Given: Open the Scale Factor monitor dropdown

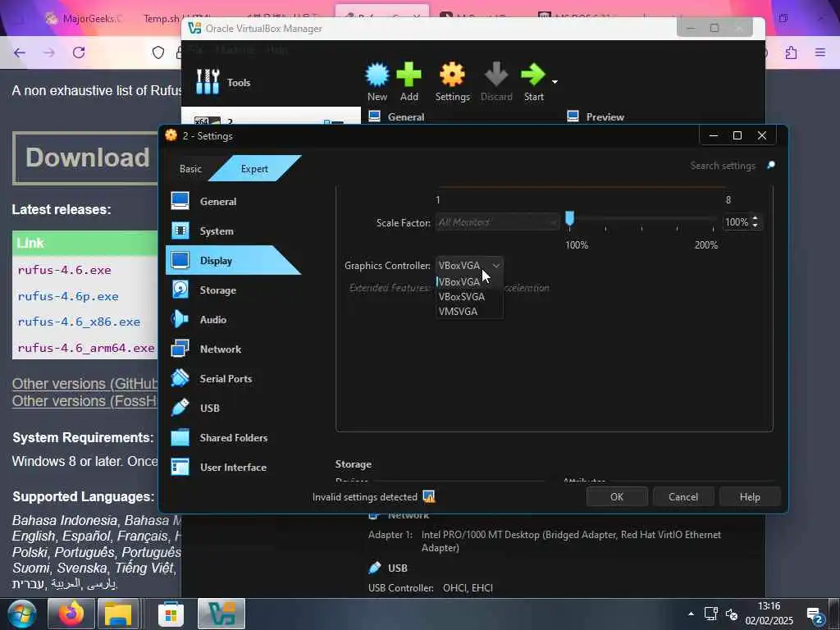Looking at the screenshot, I should click(x=497, y=222).
